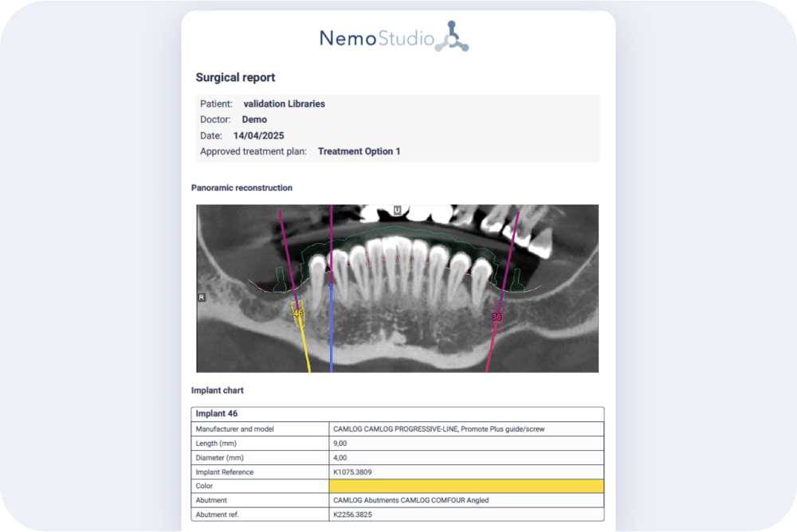Click the NemoStudio logo
This screenshot has height=532, width=797.
(x=394, y=37)
